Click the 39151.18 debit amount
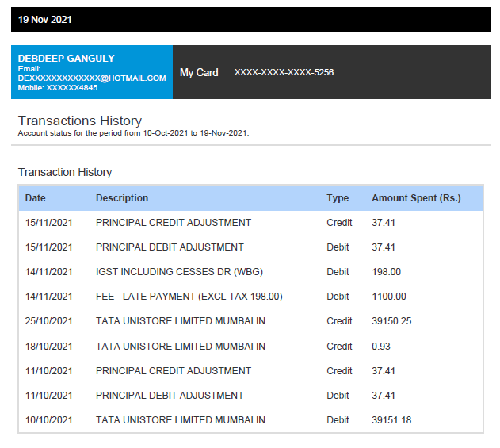Viewport: 500px width, 448px height. coord(391,420)
